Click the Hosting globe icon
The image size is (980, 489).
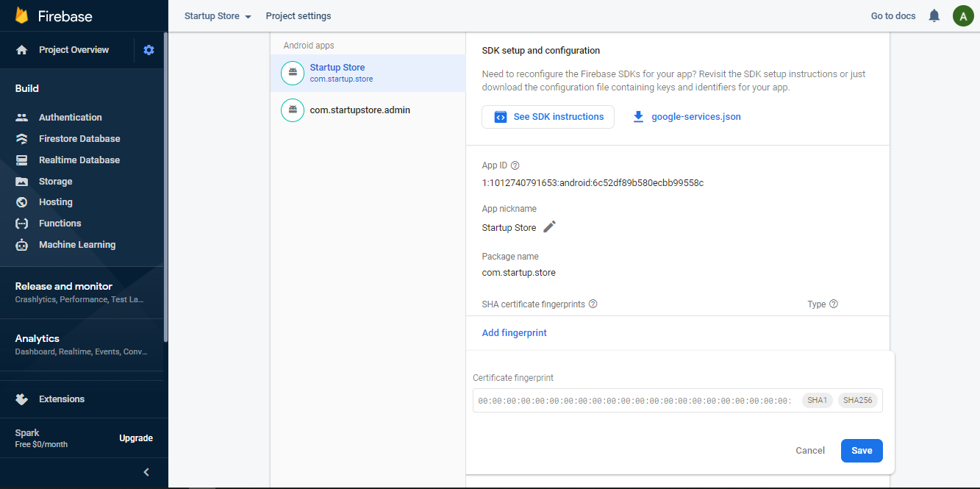point(22,201)
